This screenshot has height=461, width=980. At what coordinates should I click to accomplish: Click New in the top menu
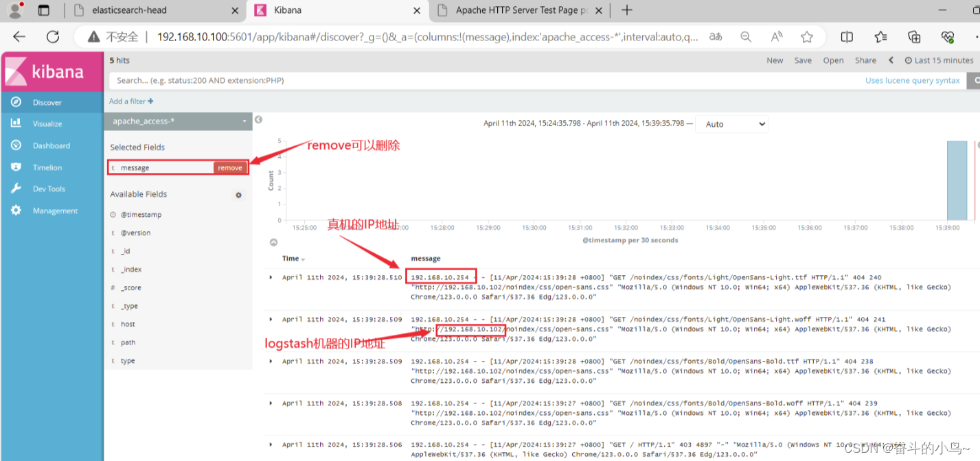pos(775,60)
